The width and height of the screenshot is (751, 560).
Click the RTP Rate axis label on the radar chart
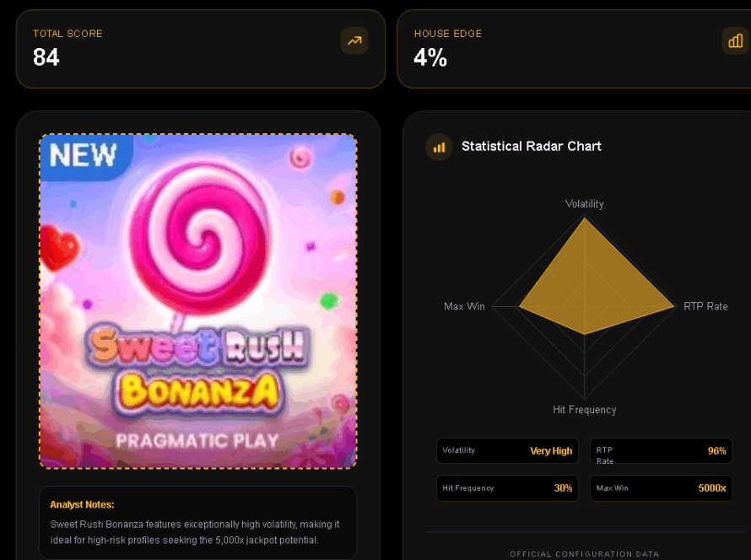[x=705, y=306]
